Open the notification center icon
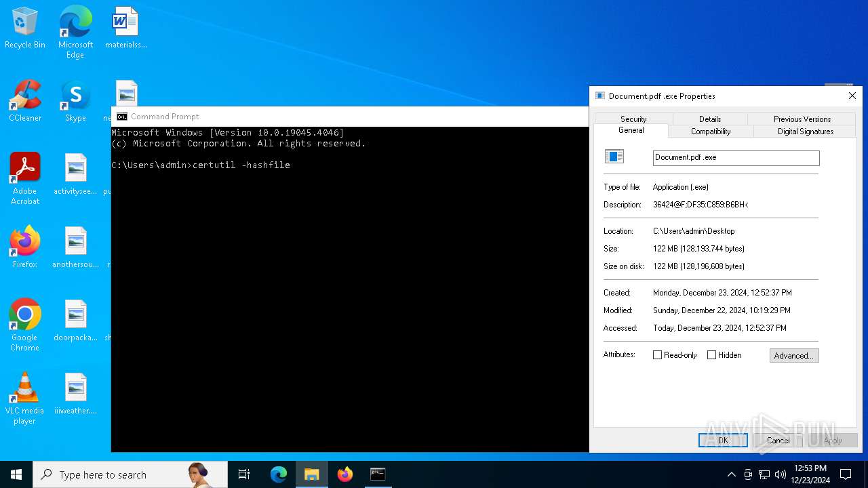Image resolution: width=868 pixels, height=488 pixels. (x=846, y=474)
